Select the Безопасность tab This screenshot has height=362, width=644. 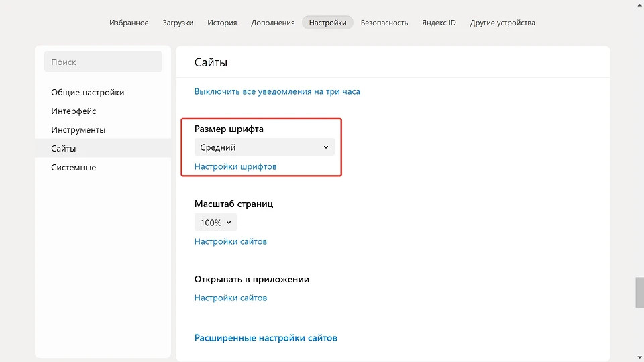coord(384,23)
